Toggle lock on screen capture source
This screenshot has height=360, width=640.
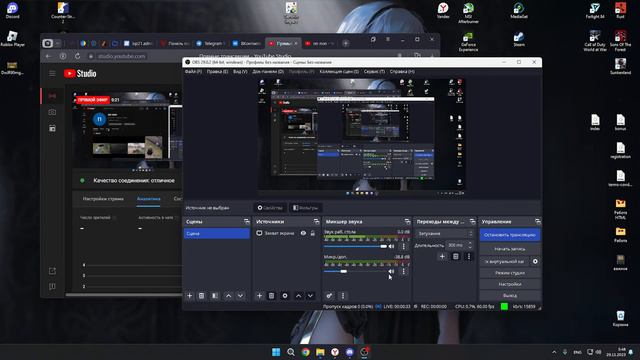pos(313,233)
